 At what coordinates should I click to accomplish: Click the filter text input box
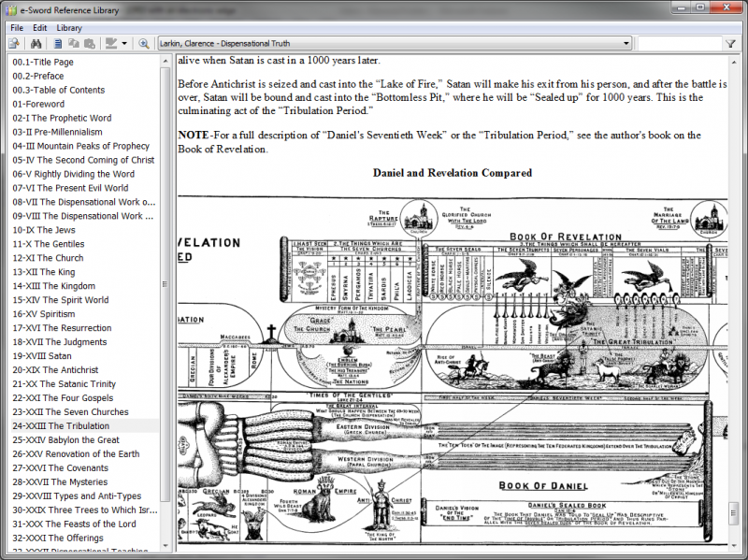[681, 43]
